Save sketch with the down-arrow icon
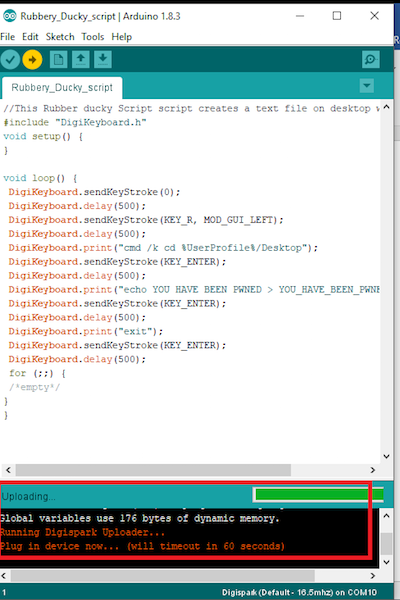The height and width of the screenshot is (600, 400). [x=103, y=60]
